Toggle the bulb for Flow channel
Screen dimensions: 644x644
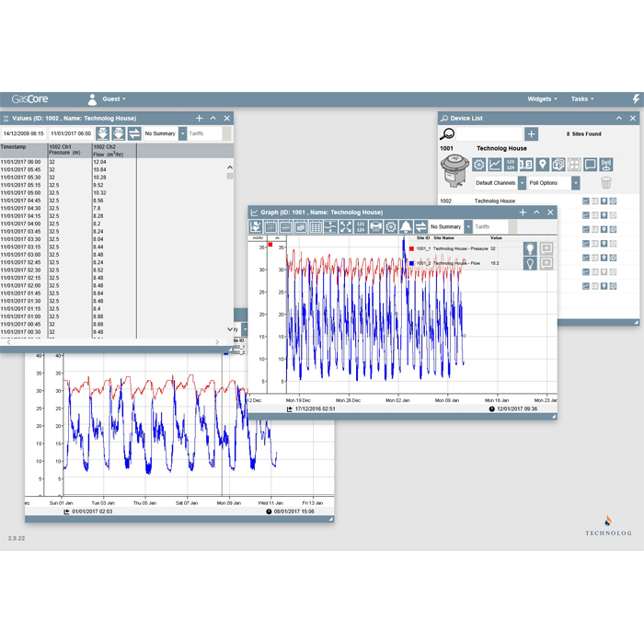(x=530, y=263)
